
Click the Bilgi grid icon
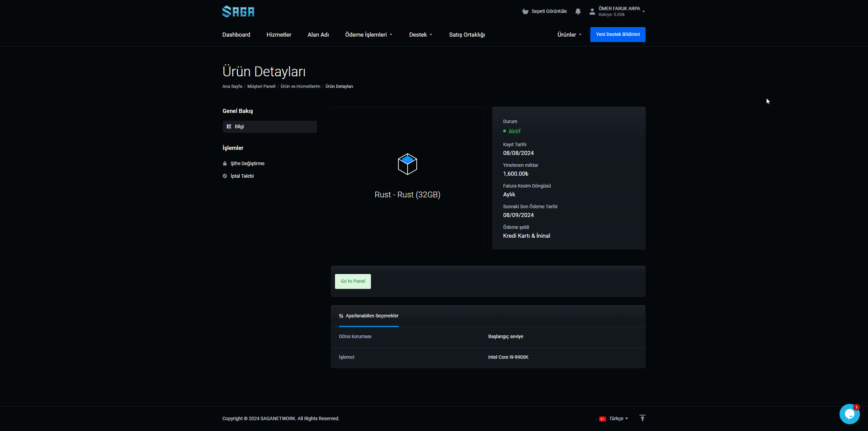tap(229, 126)
